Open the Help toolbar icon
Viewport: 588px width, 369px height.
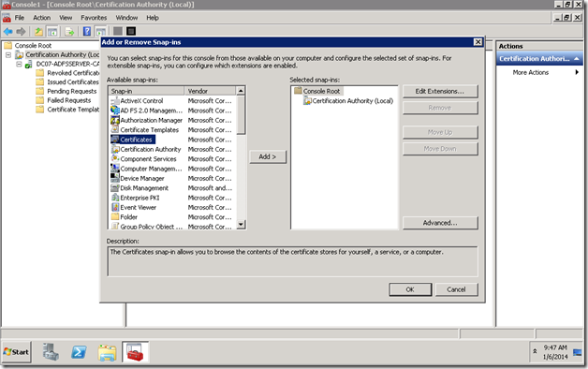87,32
